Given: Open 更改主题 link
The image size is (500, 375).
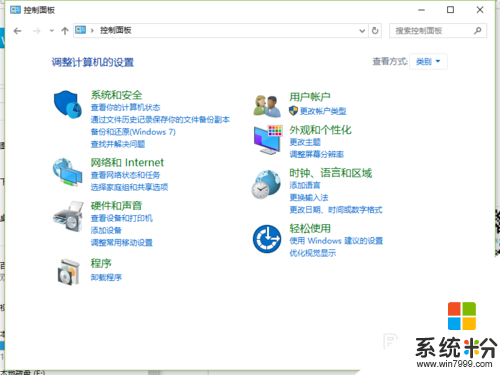Looking at the screenshot, I should tap(305, 142).
